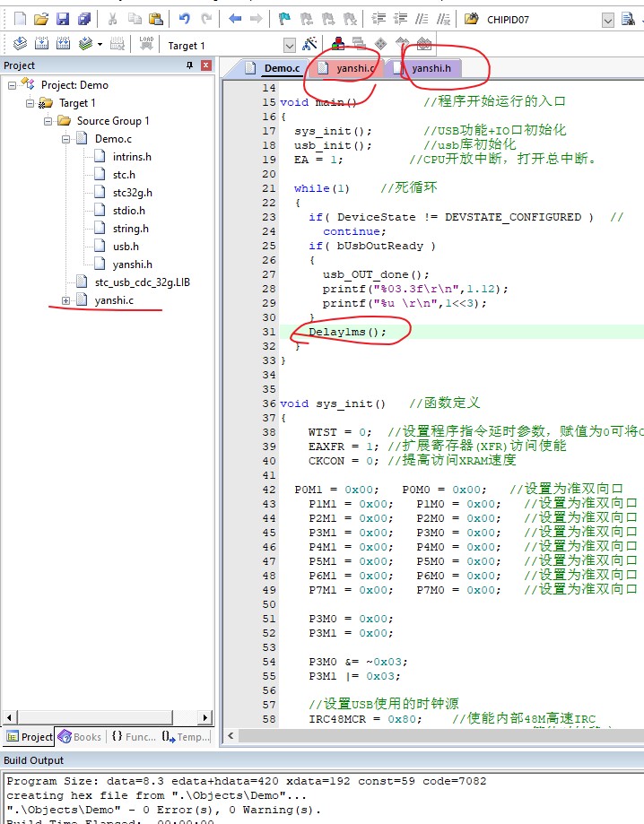Paste from clipboard icon
644x824 pixels.
click(155, 20)
